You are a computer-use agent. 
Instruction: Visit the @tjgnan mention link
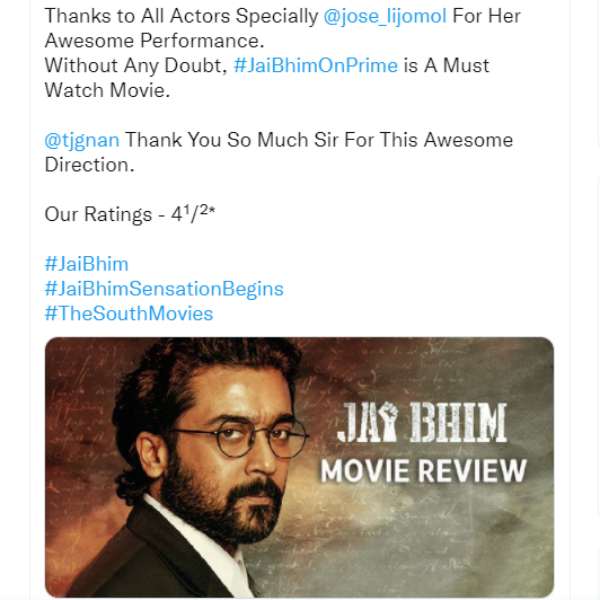(x=82, y=140)
